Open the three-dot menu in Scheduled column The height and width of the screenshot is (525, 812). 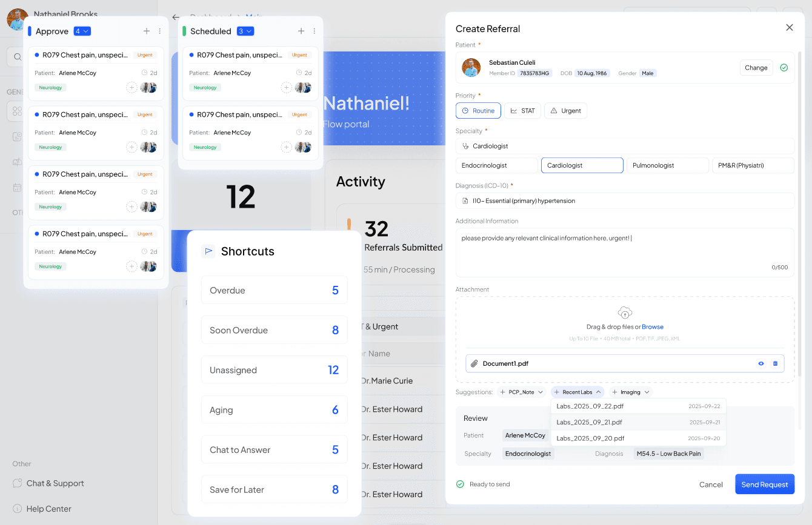(x=314, y=31)
